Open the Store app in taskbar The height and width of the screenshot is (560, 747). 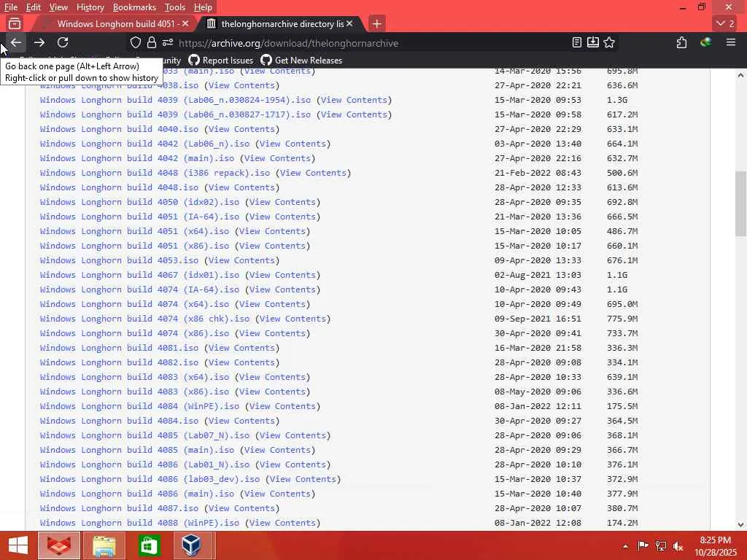pos(149,545)
